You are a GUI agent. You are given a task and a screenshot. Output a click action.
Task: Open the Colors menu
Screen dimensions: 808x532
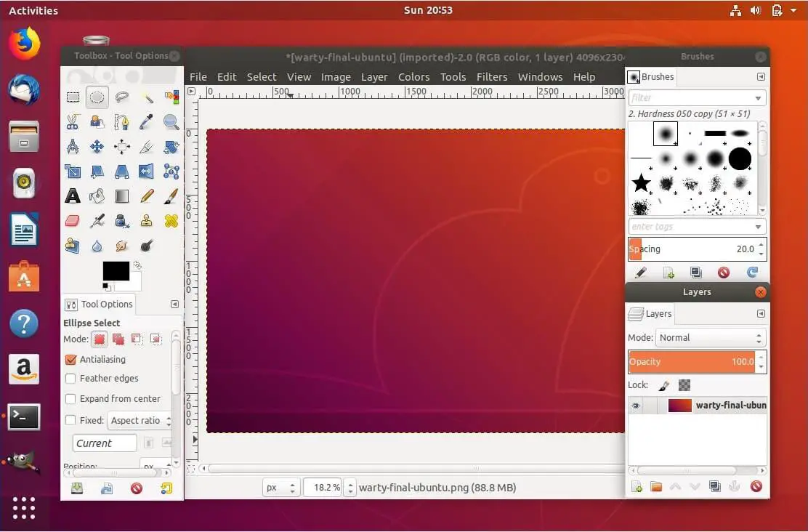(x=413, y=77)
